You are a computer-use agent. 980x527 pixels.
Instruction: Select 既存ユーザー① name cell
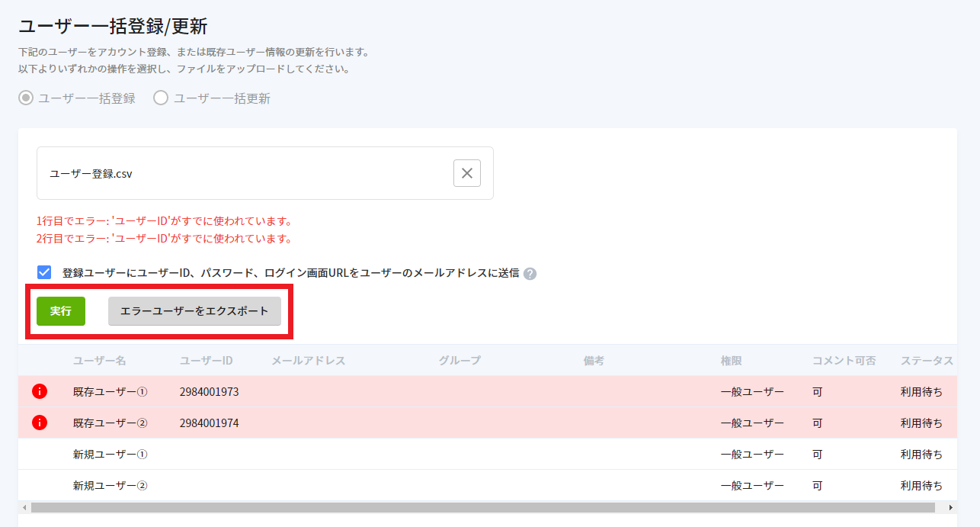pyautogui.click(x=110, y=391)
